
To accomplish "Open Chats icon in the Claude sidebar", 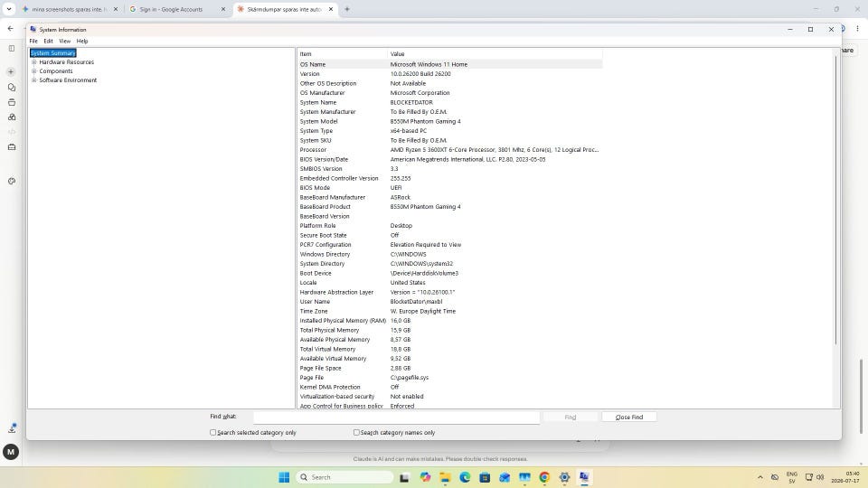I will coord(12,88).
